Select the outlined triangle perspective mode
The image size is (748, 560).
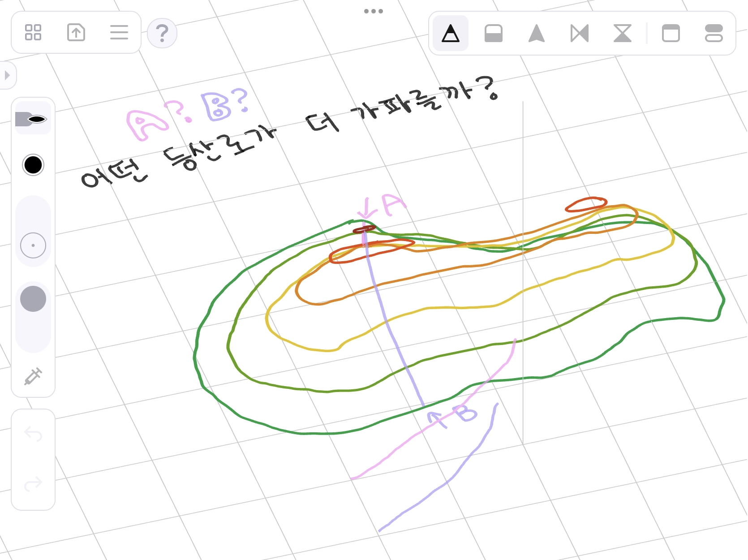point(451,33)
